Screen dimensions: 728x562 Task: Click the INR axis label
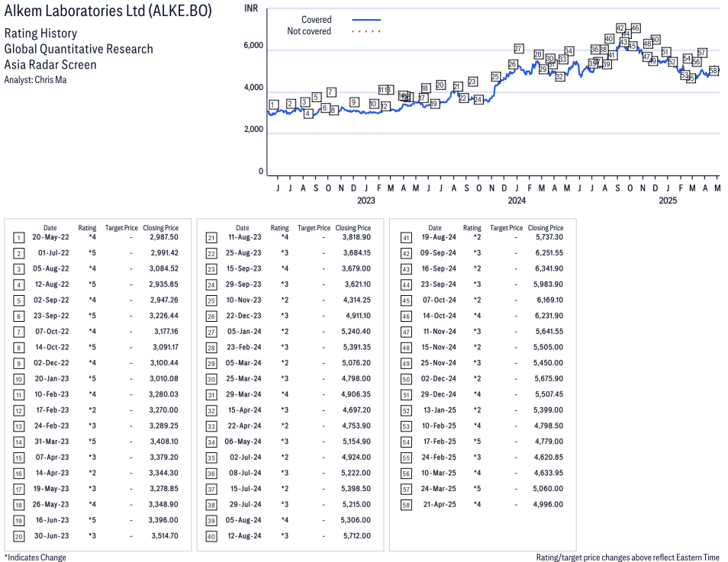pyautogui.click(x=251, y=8)
